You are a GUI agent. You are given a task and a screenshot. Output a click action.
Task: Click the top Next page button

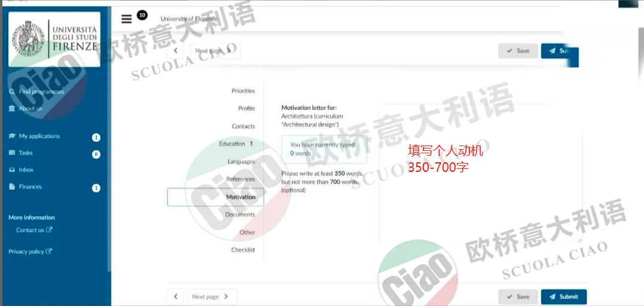point(215,51)
